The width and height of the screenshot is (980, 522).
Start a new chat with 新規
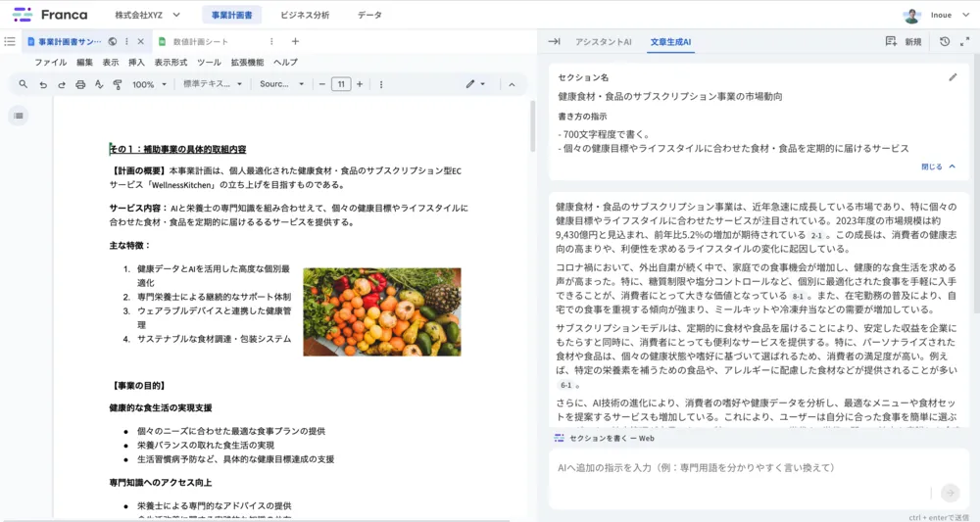click(x=904, y=42)
